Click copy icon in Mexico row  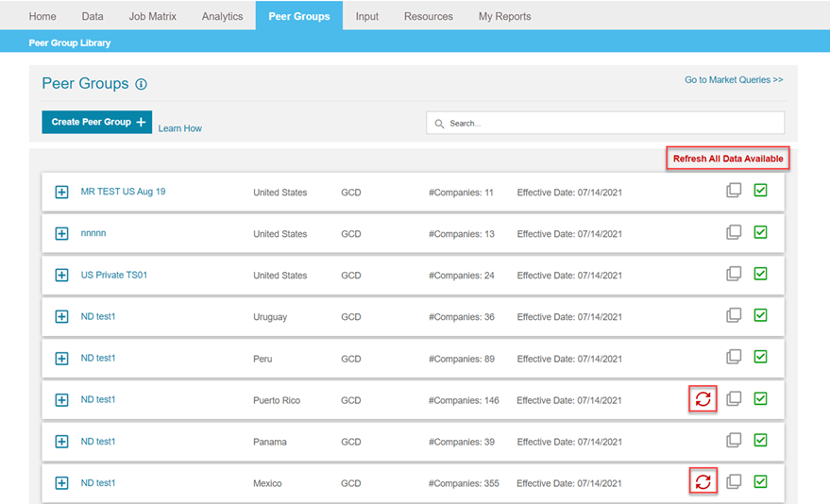pyautogui.click(x=734, y=481)
